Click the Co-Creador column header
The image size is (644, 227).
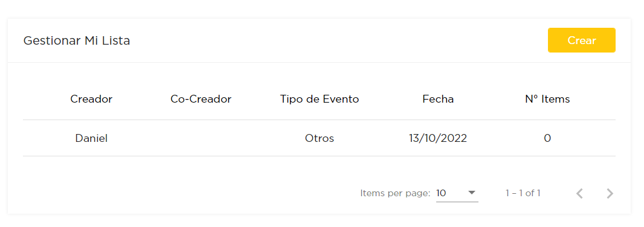(201, 99)
